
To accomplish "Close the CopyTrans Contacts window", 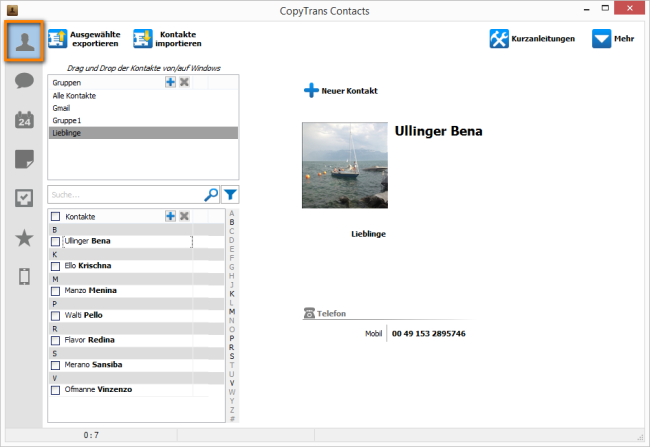I will (x=630, y=8).
